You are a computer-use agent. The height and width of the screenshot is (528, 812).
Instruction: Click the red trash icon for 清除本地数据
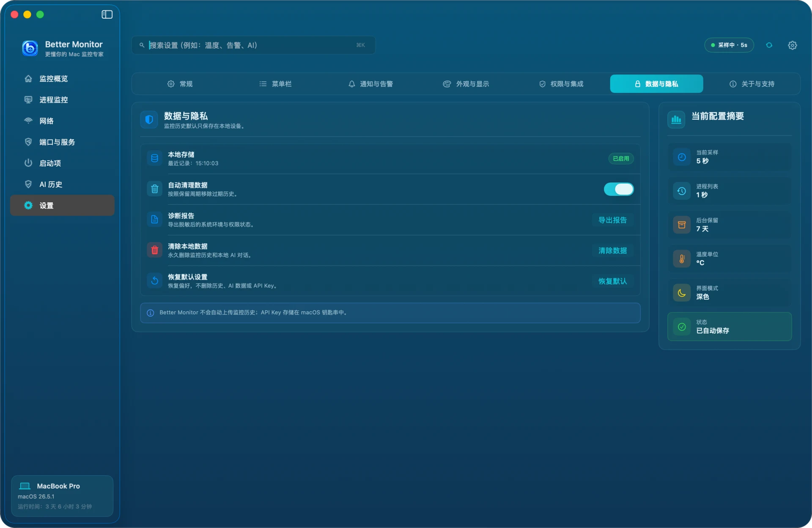pos(155,250)
